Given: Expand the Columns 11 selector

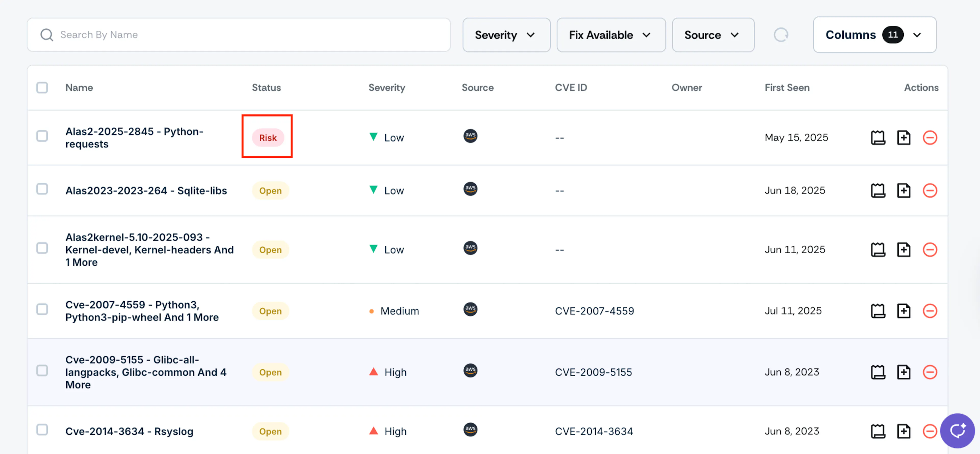Looking at the screenshot, I should click(874, 35).
